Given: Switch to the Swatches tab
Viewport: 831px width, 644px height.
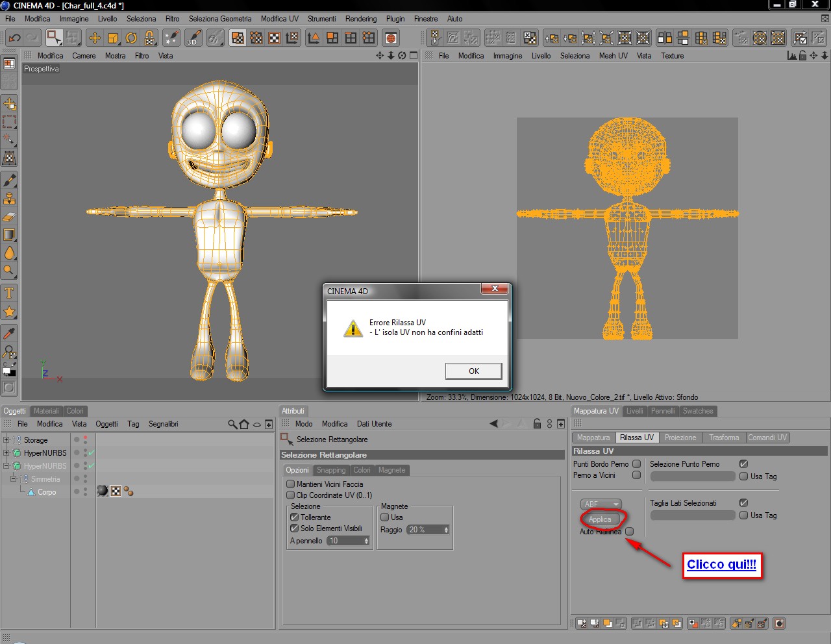Looking at the screenshot, I should pyautogui.click(x=698, y=411).
